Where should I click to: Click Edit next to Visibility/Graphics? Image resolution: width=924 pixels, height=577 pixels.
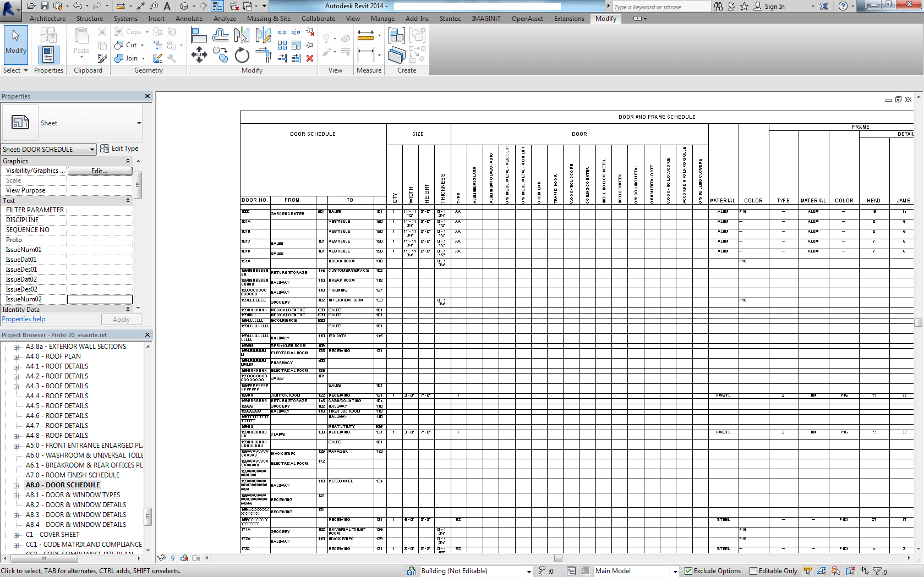pyautogui.click(x=100, y=171)
